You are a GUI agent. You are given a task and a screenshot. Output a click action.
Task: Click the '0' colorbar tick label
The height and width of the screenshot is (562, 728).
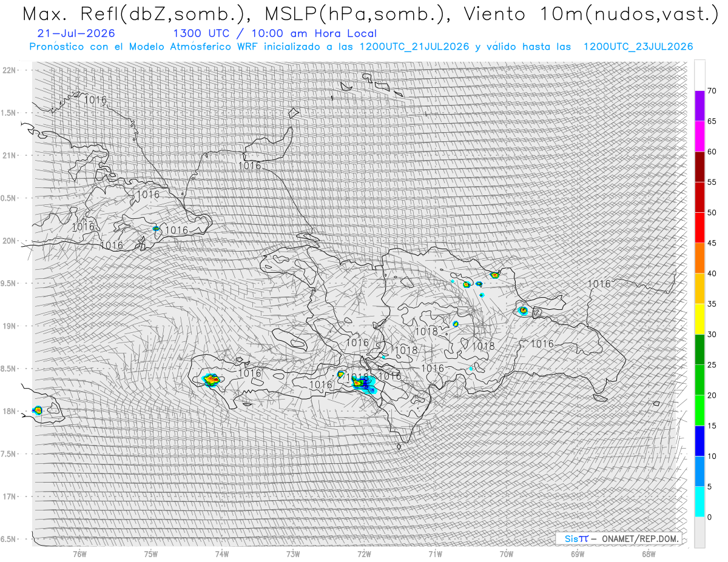pos(710,517)
